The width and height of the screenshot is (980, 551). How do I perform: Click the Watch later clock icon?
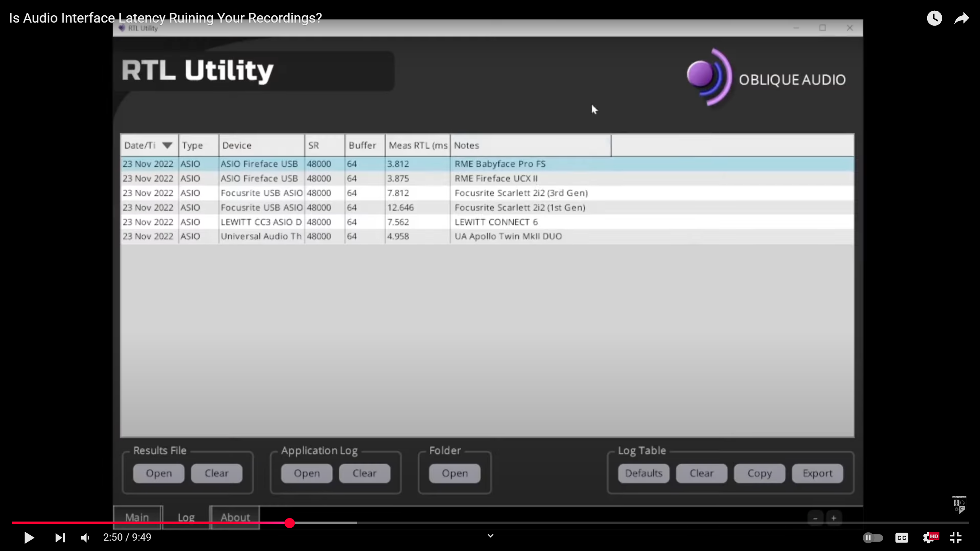tap(934, 18)
